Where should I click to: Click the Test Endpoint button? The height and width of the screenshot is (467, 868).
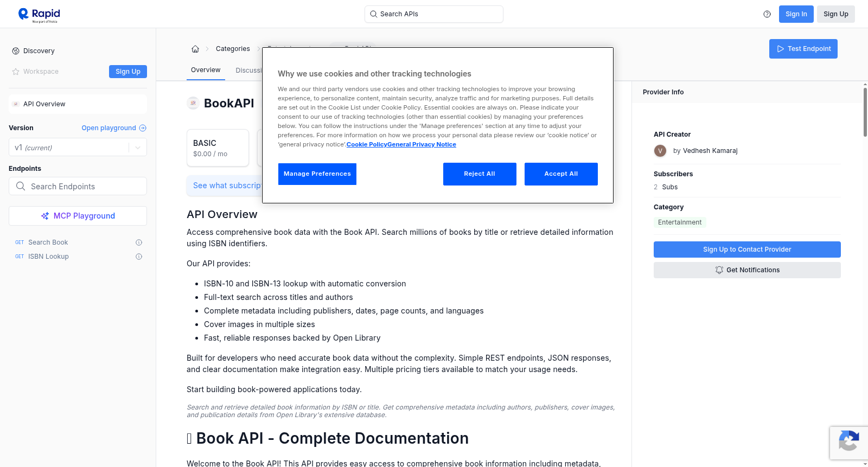pos(803,49)
